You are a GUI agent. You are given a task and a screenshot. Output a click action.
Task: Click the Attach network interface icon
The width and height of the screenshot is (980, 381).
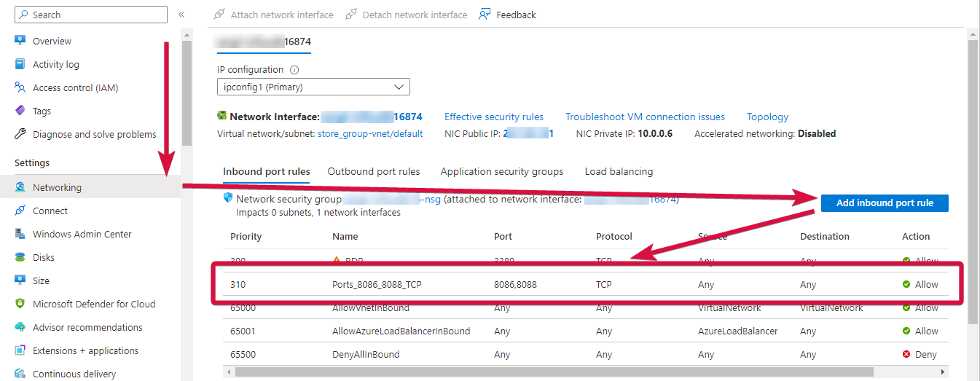219,15
